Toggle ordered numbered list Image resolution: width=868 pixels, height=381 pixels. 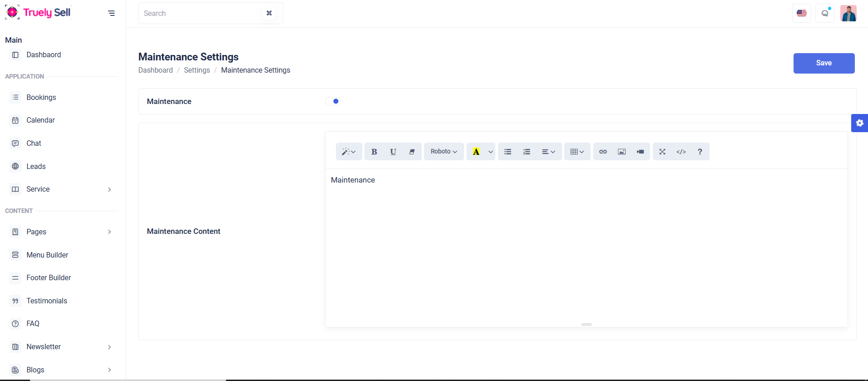click(527, 152)
